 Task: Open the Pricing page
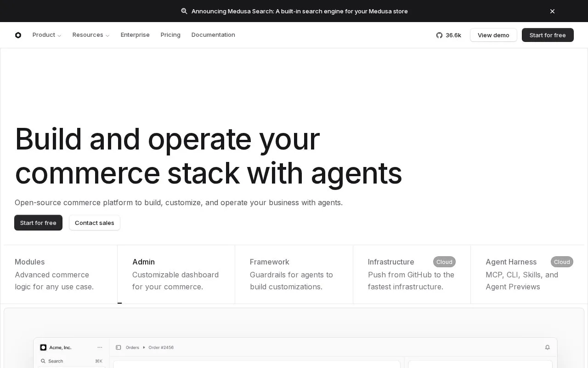[x=170, y=35]
